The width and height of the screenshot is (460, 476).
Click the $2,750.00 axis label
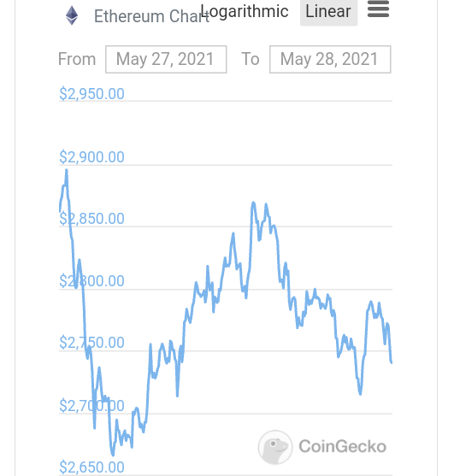91,343
